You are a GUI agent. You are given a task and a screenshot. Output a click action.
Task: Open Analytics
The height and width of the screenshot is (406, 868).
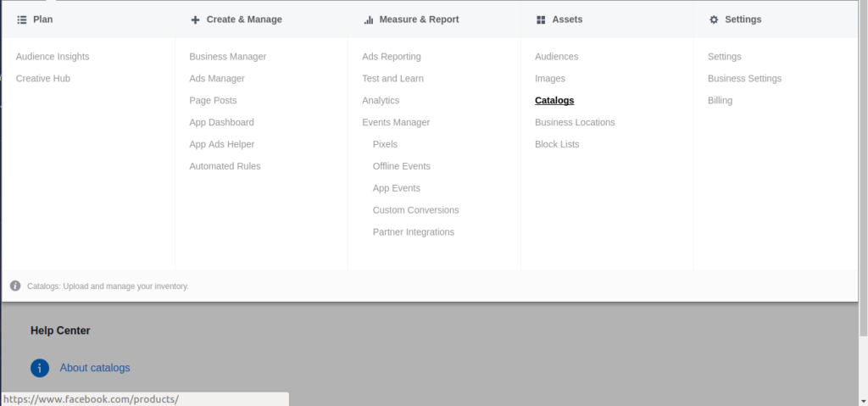click(x=381, y=100)
